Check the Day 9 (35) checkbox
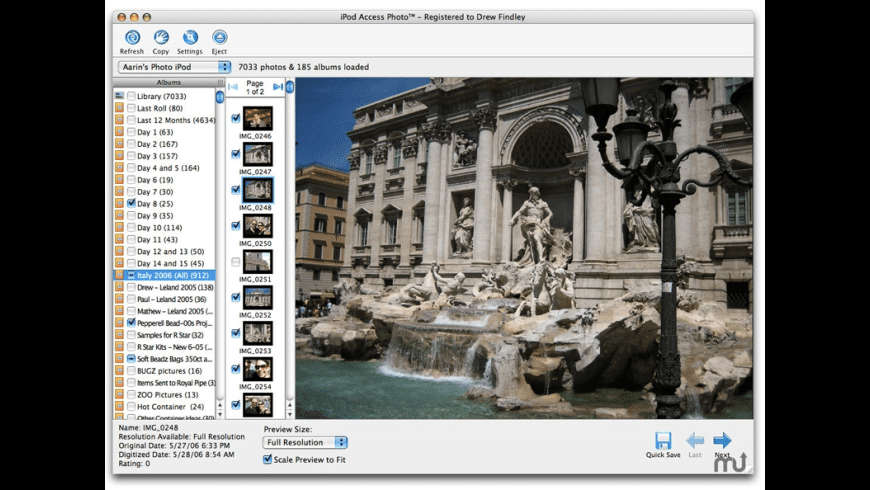870x490 pixels. 131,215
